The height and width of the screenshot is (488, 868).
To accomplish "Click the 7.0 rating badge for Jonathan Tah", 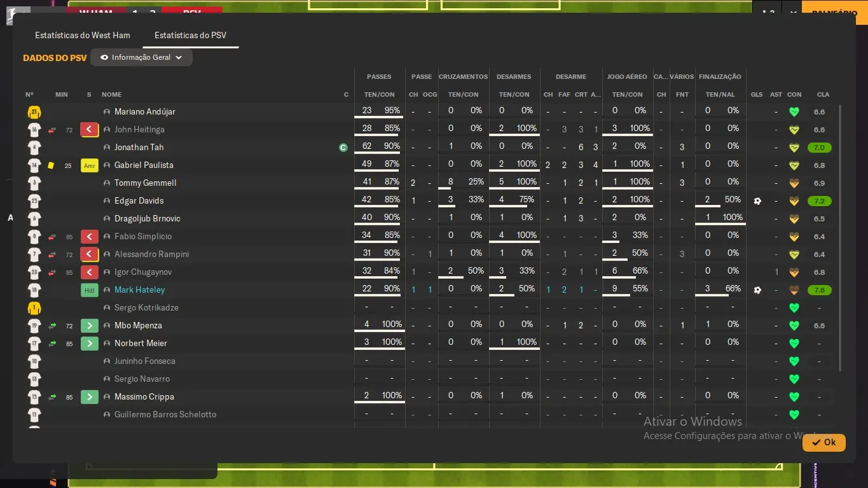I will tap(820, 148).
